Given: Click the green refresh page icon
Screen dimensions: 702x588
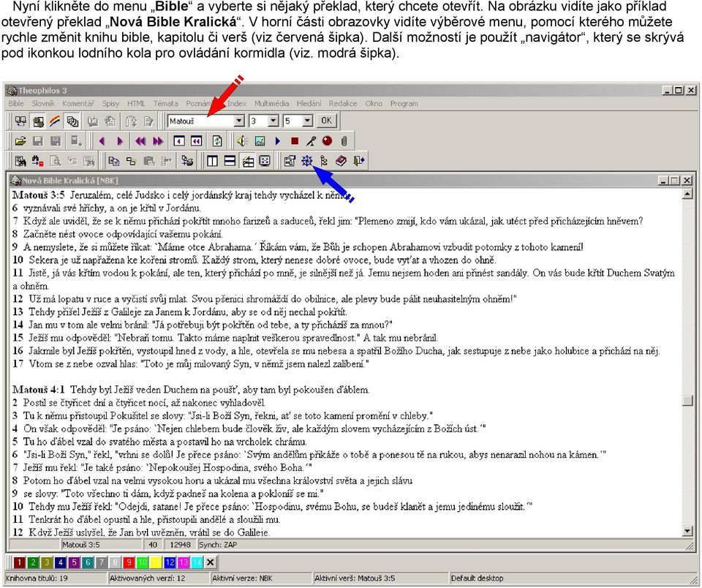Looking at the screenshot, I should click(217, 141).
